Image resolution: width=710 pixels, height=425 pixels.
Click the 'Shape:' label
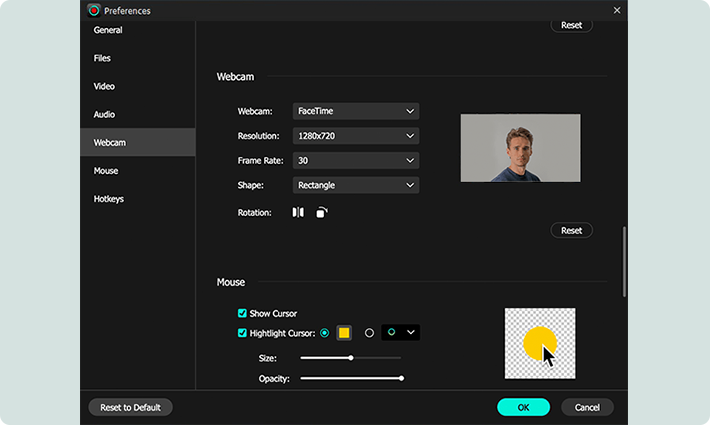pos(250,185)
